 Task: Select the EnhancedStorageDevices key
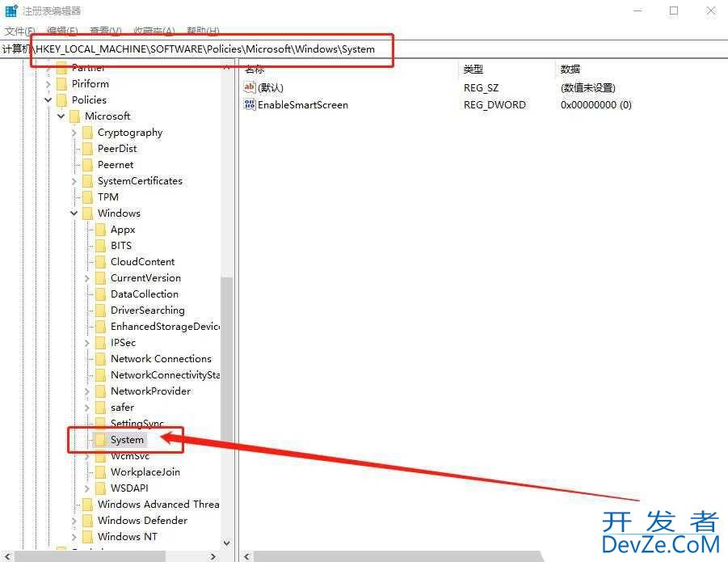pyautogui.click(x=165, y=327)
